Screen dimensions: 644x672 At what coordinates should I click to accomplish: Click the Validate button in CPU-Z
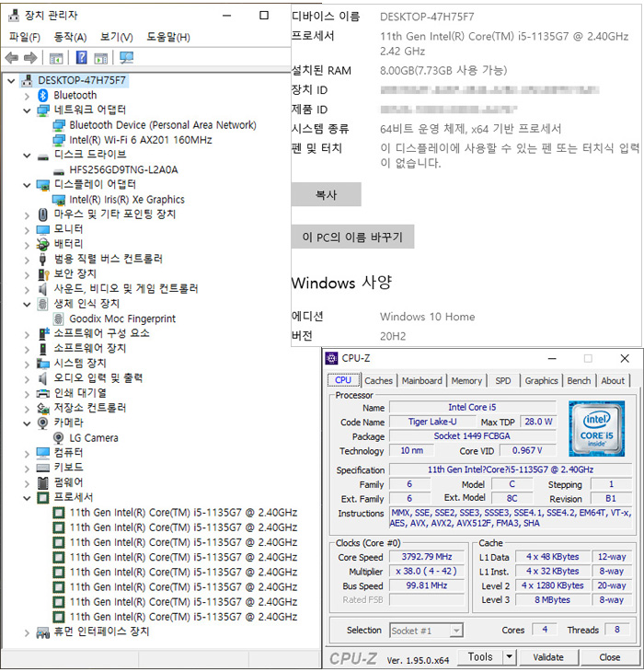click(x=548, y=657)
